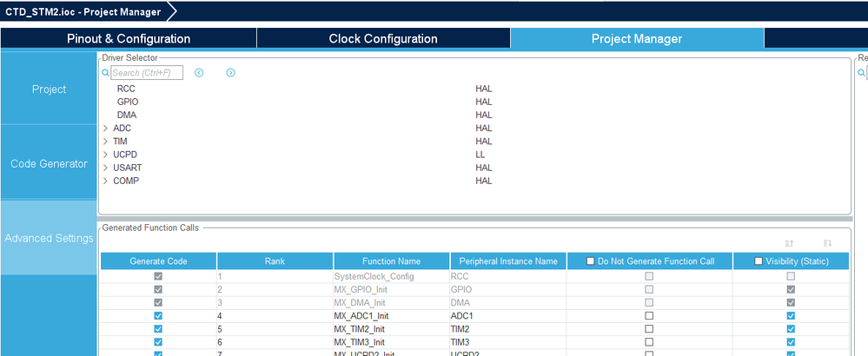Click the sort descending rank icon
The width and height of the screenshot is (868, 356).
(x=827, y=243)
